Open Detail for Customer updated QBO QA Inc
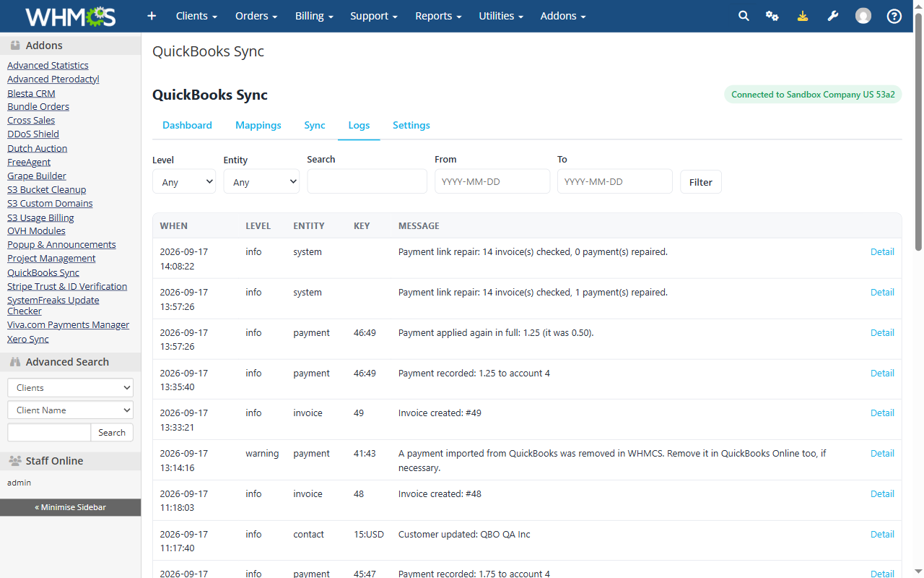Viewport: 924px width, 578px height. click(x=882, y=535)
